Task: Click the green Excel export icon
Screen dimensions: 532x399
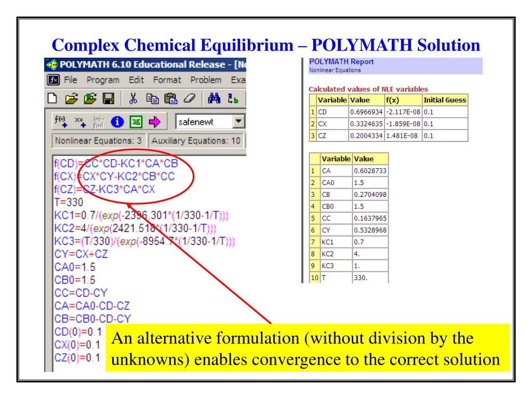Action: click(x=136, y=122)
